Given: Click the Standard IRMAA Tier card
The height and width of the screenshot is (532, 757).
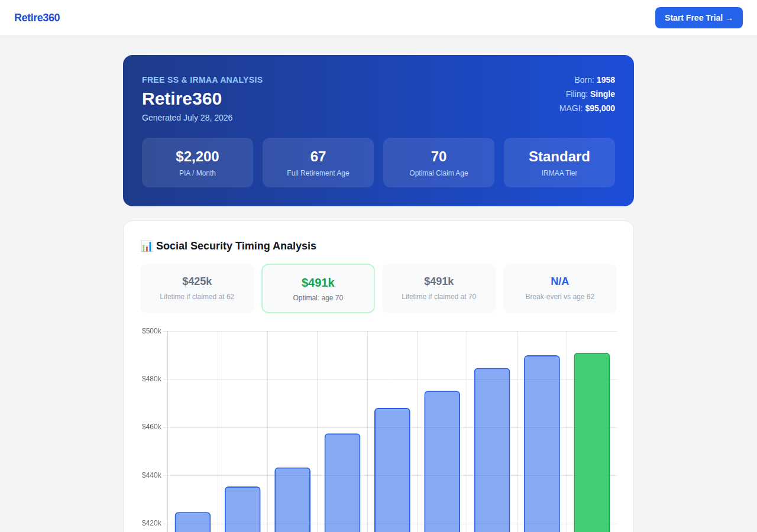Looking at the screenshot, I should click(559, 163).
